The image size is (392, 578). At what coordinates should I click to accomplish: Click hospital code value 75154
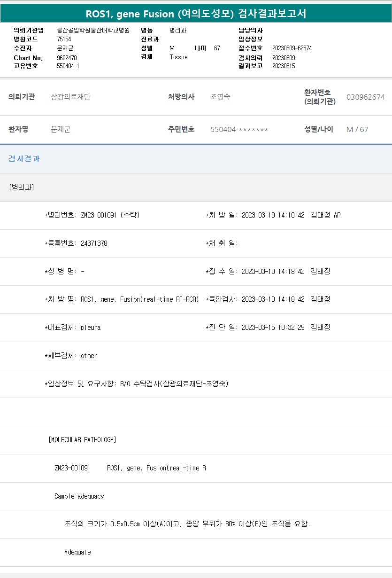64,39
